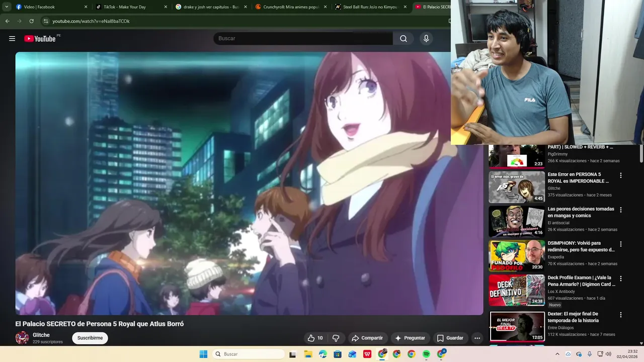Launch Microsoft Store from taskbar
This screenshot has width=644, height=362.
(x=337, y=354)
